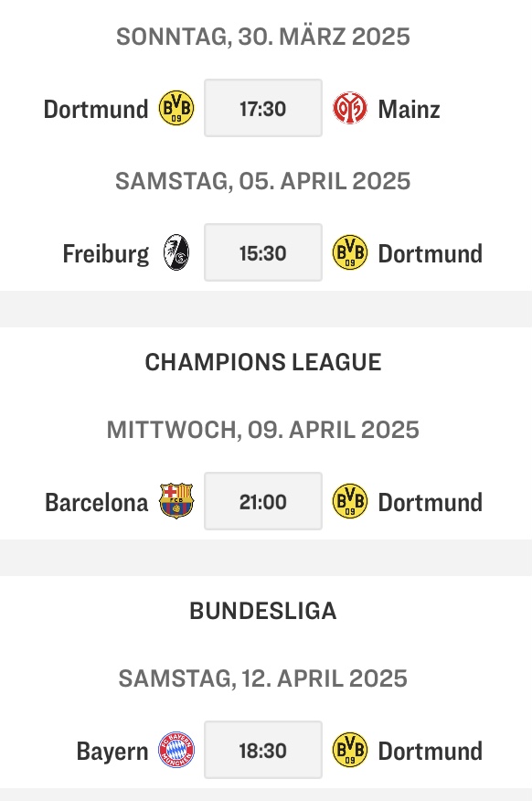Click the Champions League section header
532x801 pixels.
[264, 362]
